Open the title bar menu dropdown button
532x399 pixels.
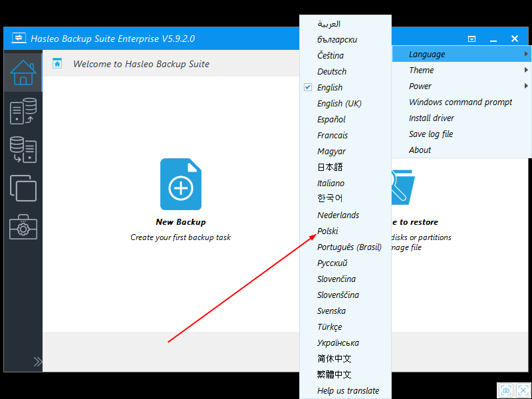pos(471,39)
